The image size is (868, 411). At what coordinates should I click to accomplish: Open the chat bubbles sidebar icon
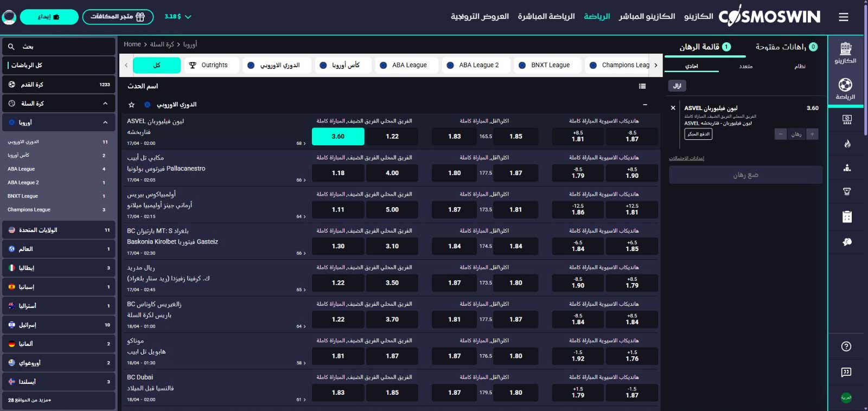[847, 242]
